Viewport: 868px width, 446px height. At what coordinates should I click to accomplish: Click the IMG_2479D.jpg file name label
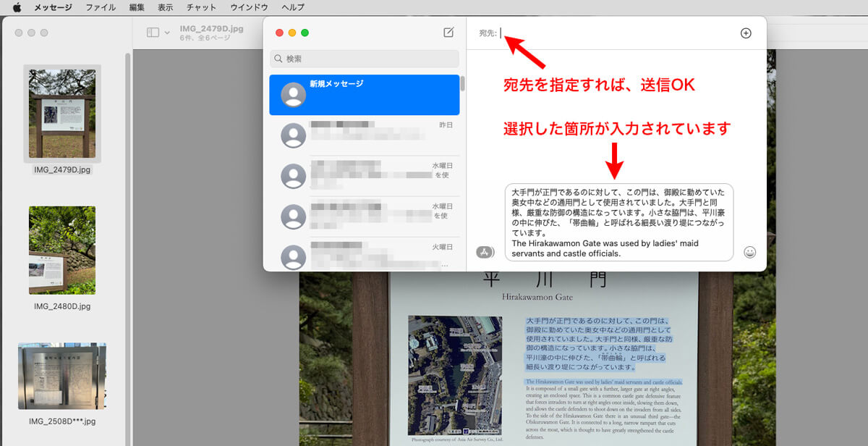click(62, 170)
